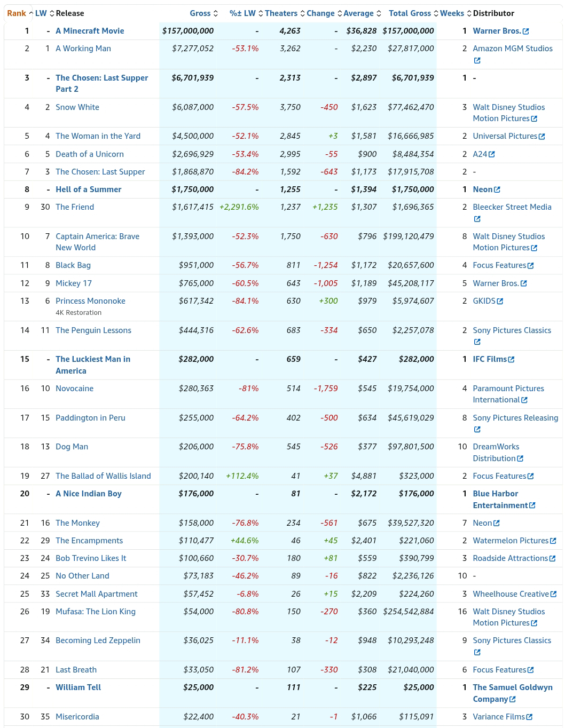This screenshot has width=565, height=728.
Task: Click external link icon beside Variance Films
Action: tap(529, 717)
